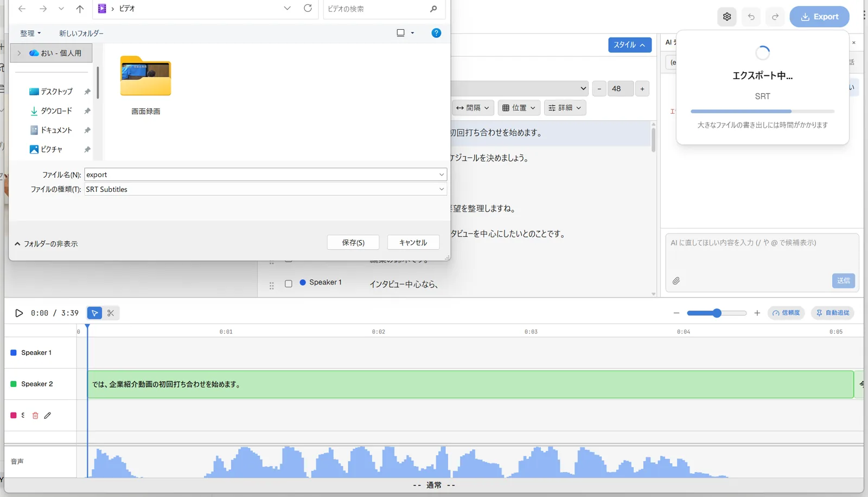The width and height of the screenshot is (868, 497).
Task: Select ドキュメント in the navigation pane
Action: [51, 130]
